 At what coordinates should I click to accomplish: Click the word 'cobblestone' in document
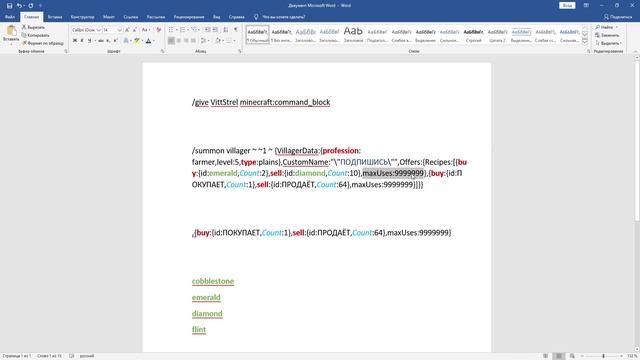[213, 281]
